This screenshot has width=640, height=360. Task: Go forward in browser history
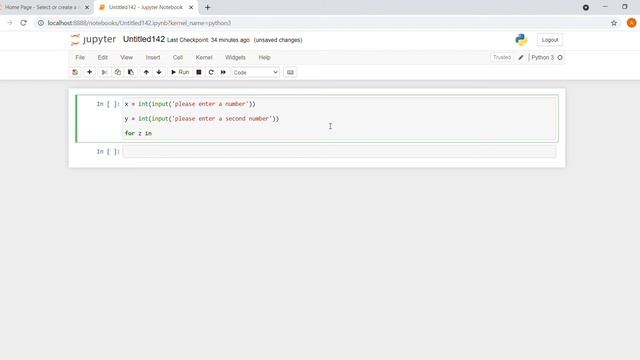pyautogui.click(x=9, y=23)
